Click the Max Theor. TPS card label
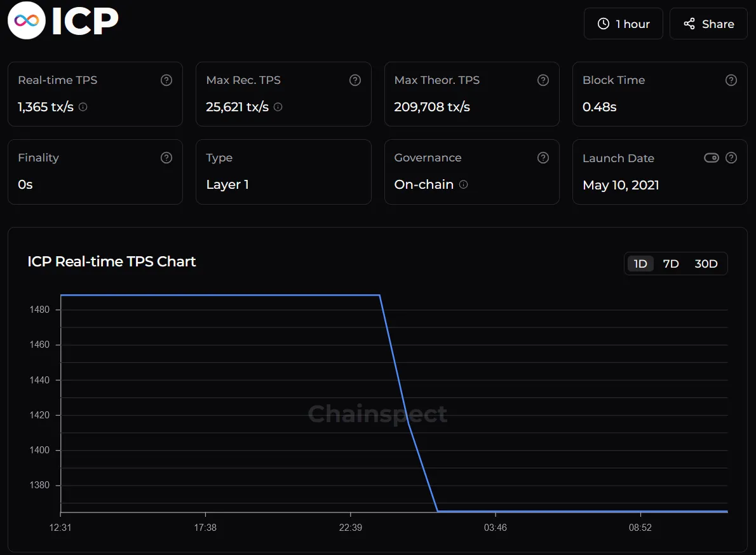The height and width of the screenshot is (555, 756). [x=437, y=80]
